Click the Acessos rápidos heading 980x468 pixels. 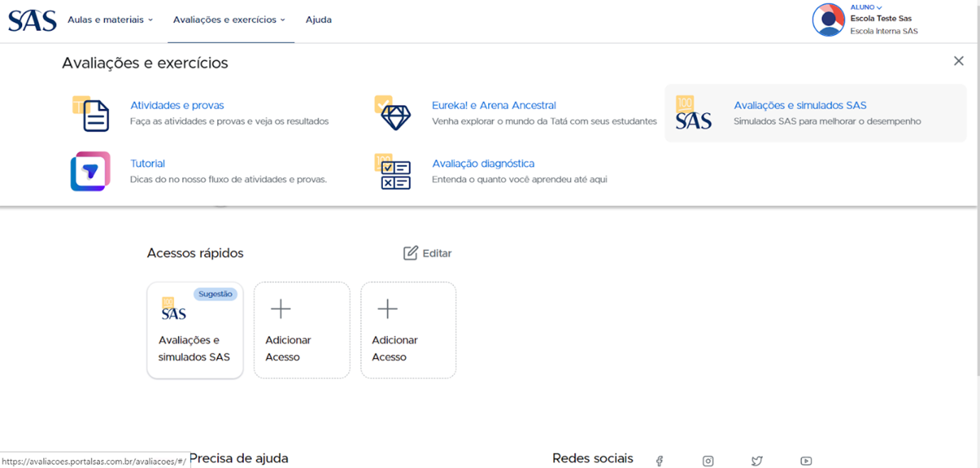195,253
